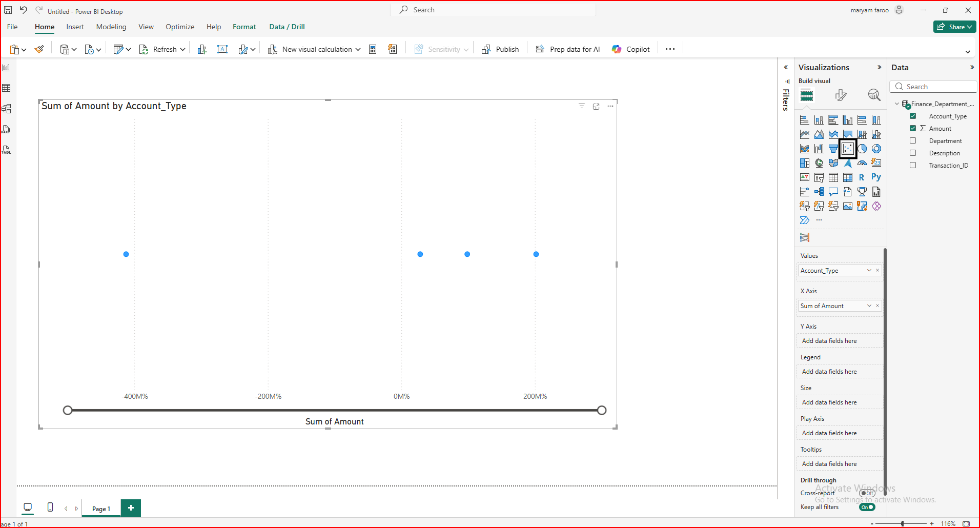980x528 pixels.
Task: Click the Publish button
Action: tap(500, 49)
